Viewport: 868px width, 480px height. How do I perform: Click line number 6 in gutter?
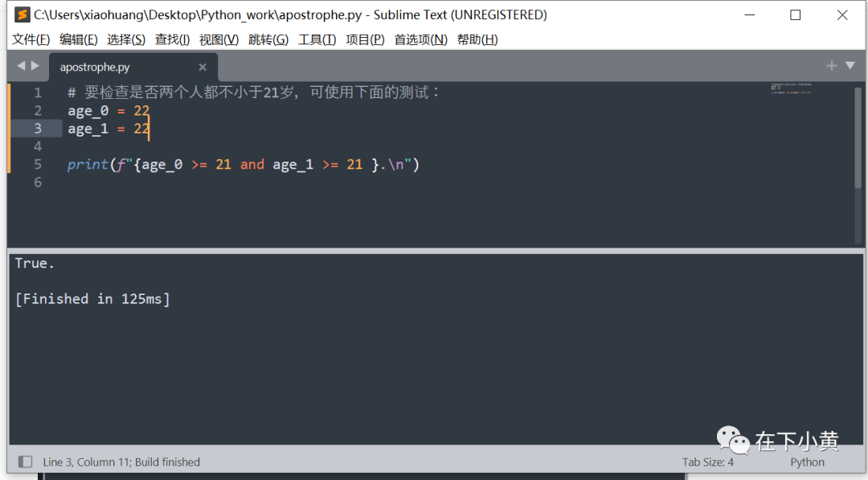point(38,183)
